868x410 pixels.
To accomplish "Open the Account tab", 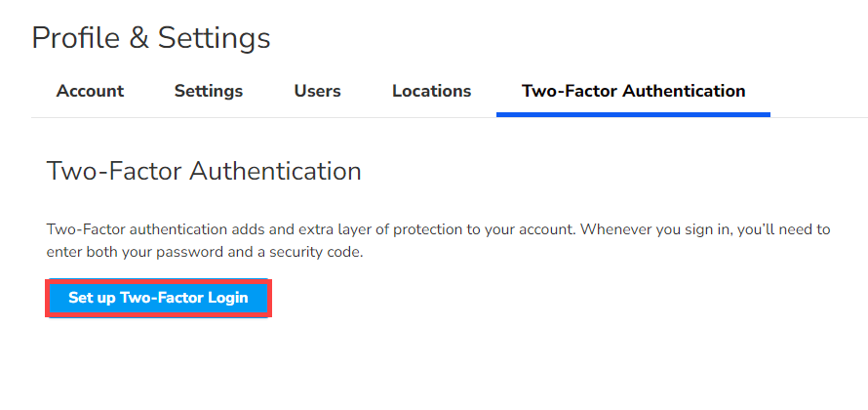I will pyautogui.click(x=90, y=91).
